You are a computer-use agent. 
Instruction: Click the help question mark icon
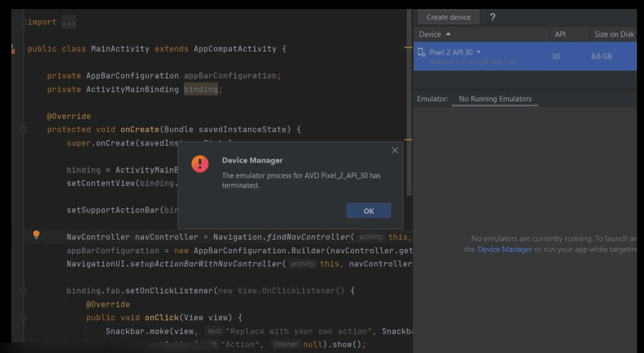(x=493, y=17)
